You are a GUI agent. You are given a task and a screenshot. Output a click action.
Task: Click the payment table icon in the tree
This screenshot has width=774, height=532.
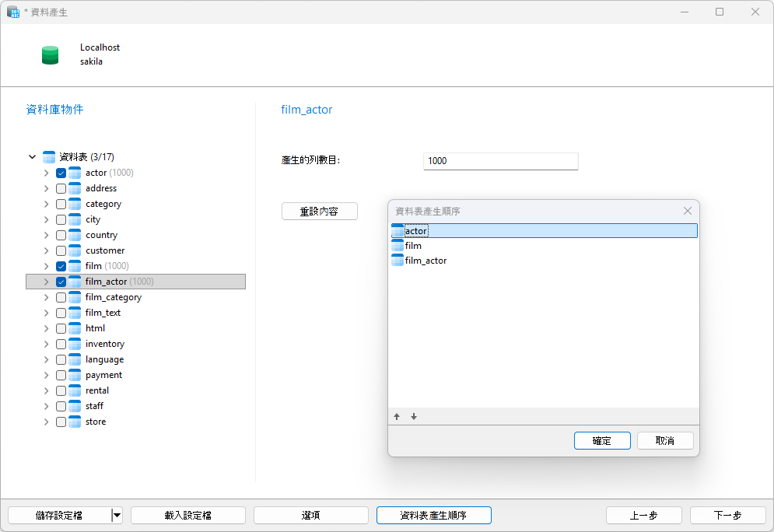[75, 375]
